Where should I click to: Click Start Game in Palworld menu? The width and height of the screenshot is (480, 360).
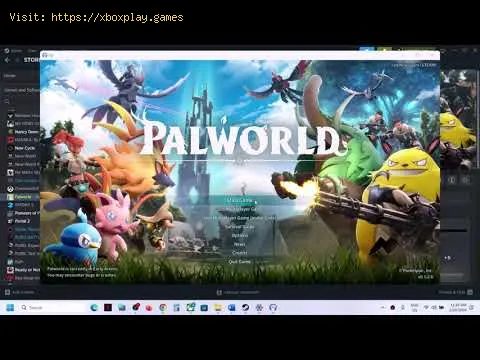[240, 200]
